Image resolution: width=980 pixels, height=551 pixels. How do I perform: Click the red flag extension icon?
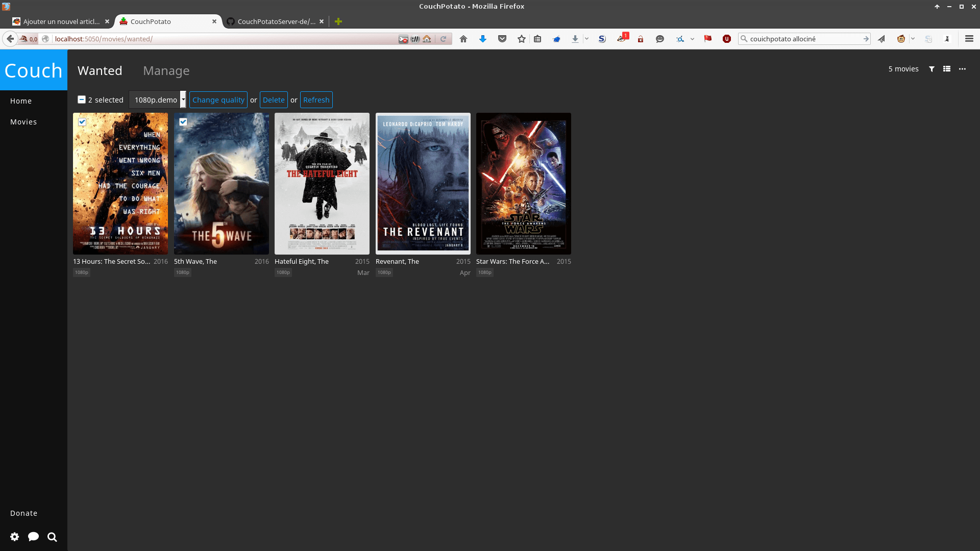(708, 39)
